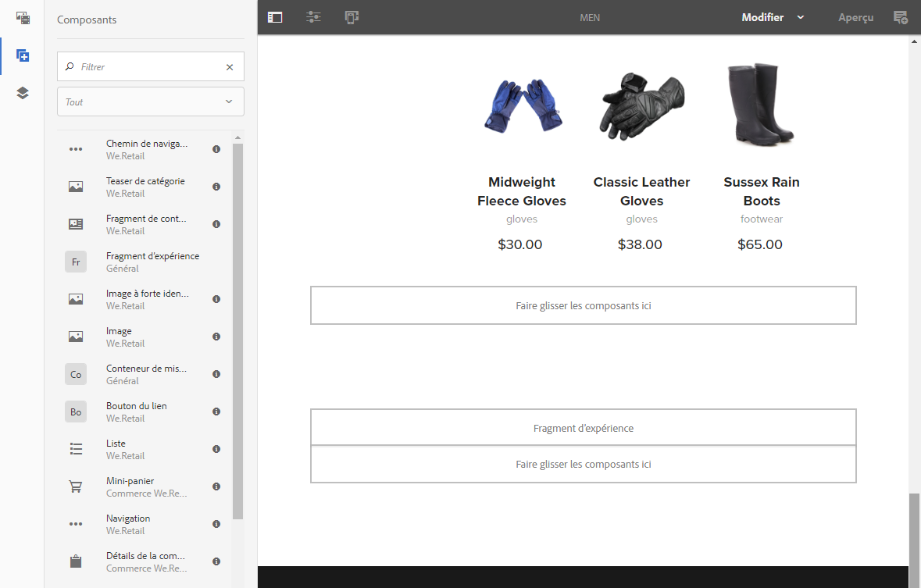Open the Tout component group dropdown

tap(150, 102)
